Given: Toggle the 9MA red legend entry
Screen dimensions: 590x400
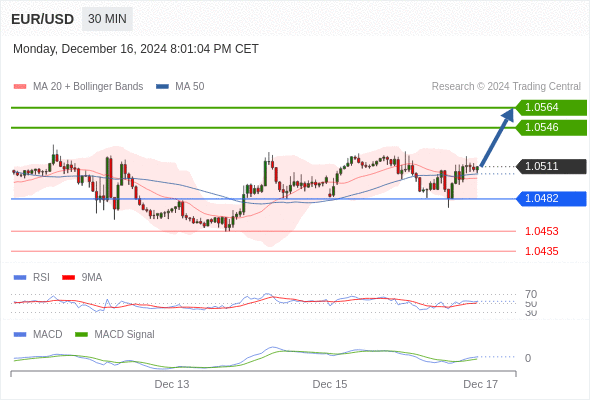Looking at the screenshot, I should [x=82, y=277].
